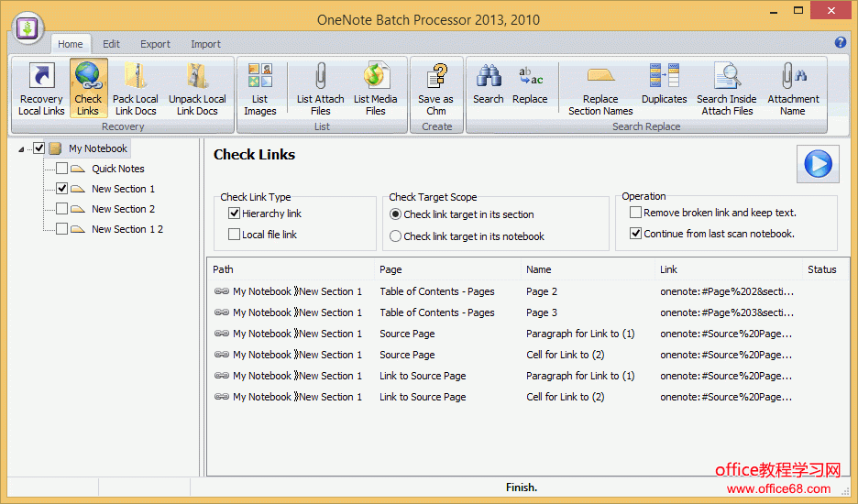Switch to the Export ribbon tab
This screenshot has height=504, width=858.
click(x=155, y=44)
